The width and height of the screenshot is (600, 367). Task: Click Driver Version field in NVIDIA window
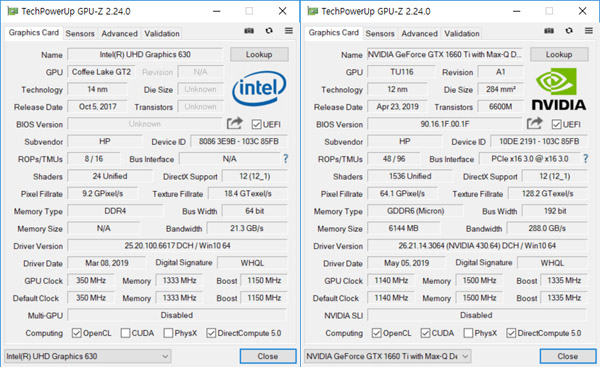coord(477,246)
